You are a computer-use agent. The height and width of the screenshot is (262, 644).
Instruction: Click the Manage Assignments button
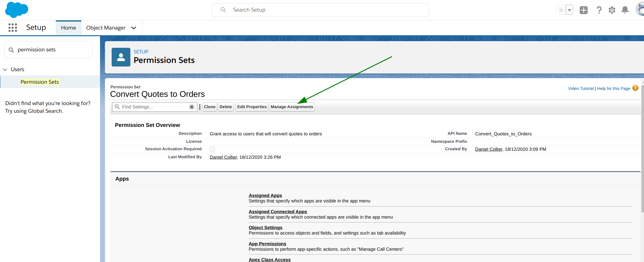coord(292,107)
